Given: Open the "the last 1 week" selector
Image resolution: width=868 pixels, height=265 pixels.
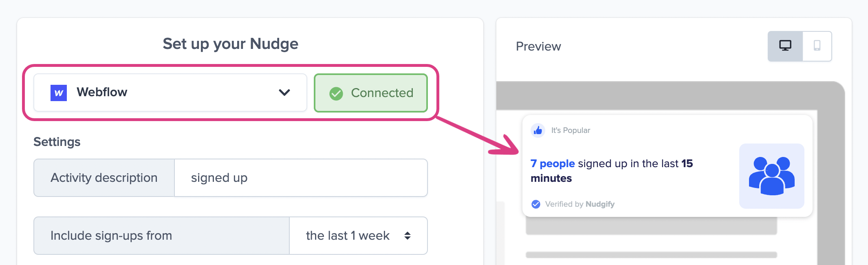Looking at the screenshot, I should [358, 236].
